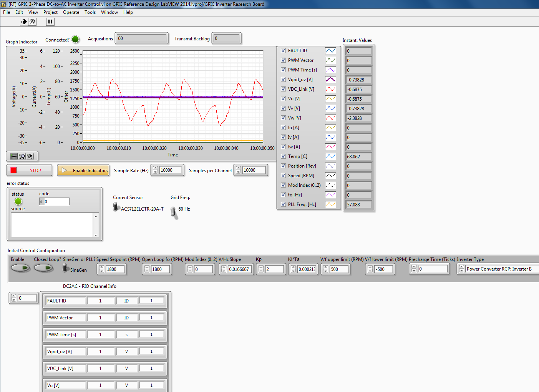This screenshot has width=539, height=392.
Task: Click the red STOP button
Action: tap(29, 170)
